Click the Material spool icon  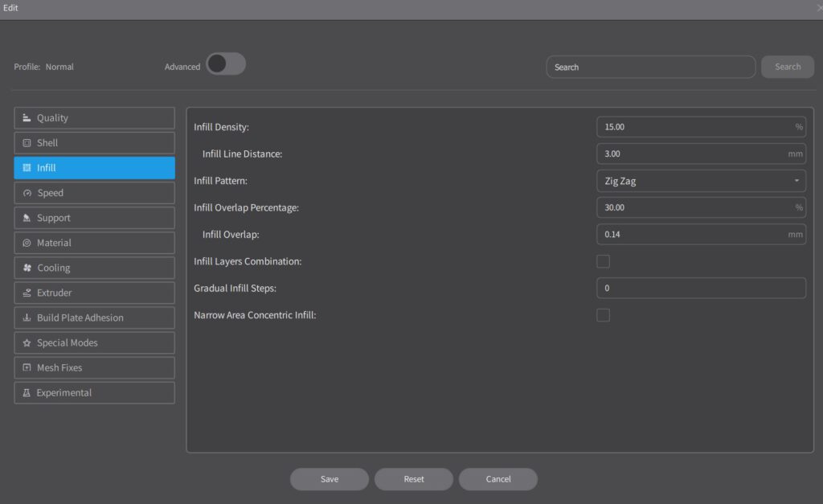pyautogui.click(x=27, y=243)
